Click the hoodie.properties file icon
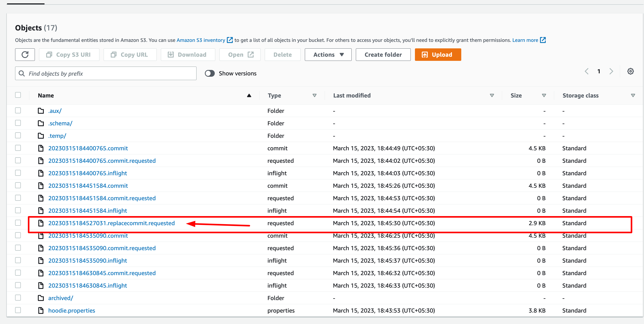Screen dimensions: 644x324 (41, 310)
